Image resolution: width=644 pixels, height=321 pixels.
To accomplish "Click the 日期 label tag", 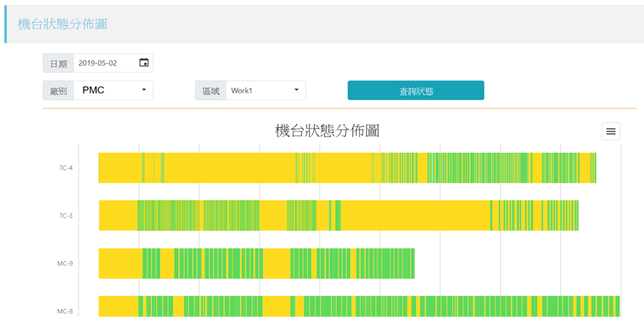I will tap(58, 63).
